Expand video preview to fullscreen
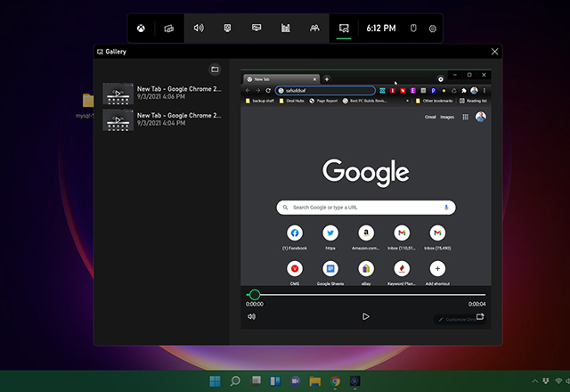 tap(480, 316)
